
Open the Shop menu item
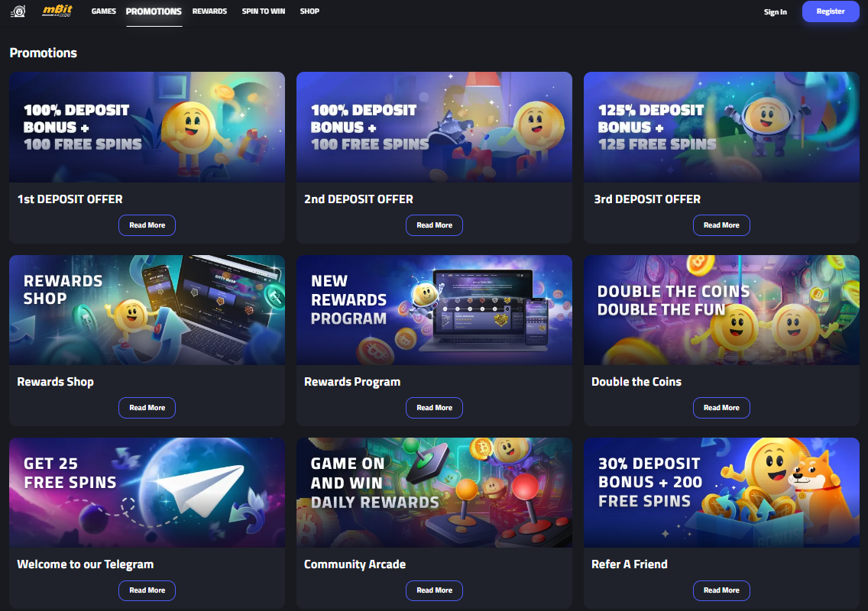(309, 11)
